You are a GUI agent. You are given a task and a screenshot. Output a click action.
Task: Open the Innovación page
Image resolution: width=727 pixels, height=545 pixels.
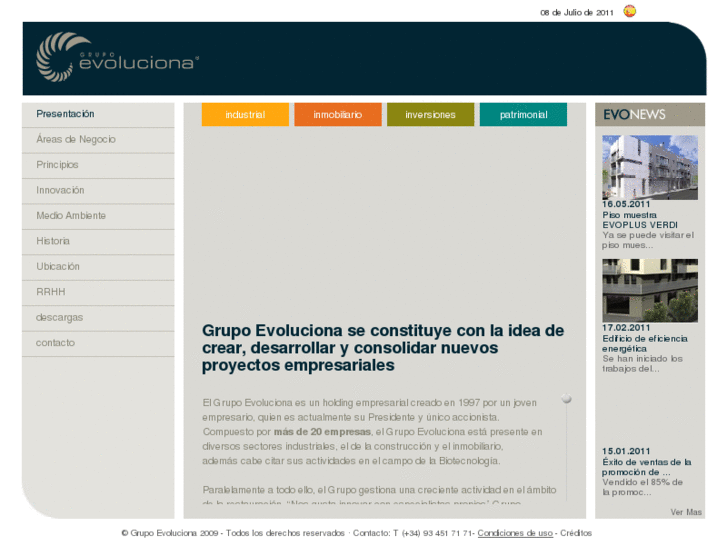(x=60, y=190)
